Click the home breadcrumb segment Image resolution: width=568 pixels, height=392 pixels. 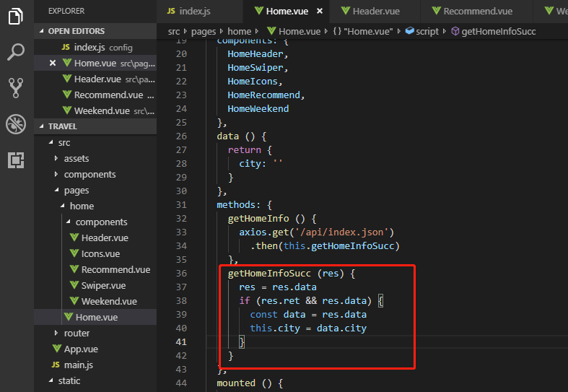tap(239, 32)
